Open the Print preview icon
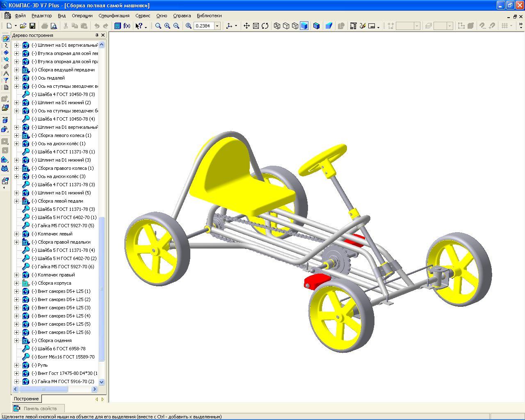 pyautogui.click(x=54, y=26)
